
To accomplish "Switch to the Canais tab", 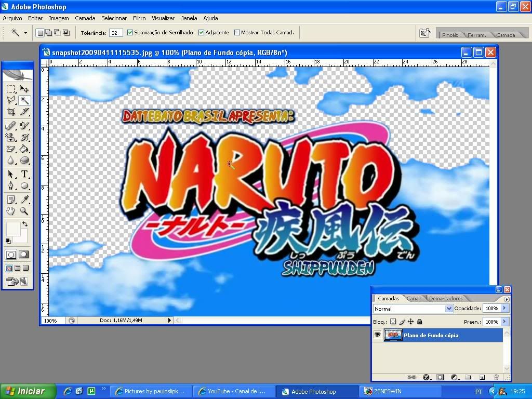I will pyautogui.click(x=414, y=298).
